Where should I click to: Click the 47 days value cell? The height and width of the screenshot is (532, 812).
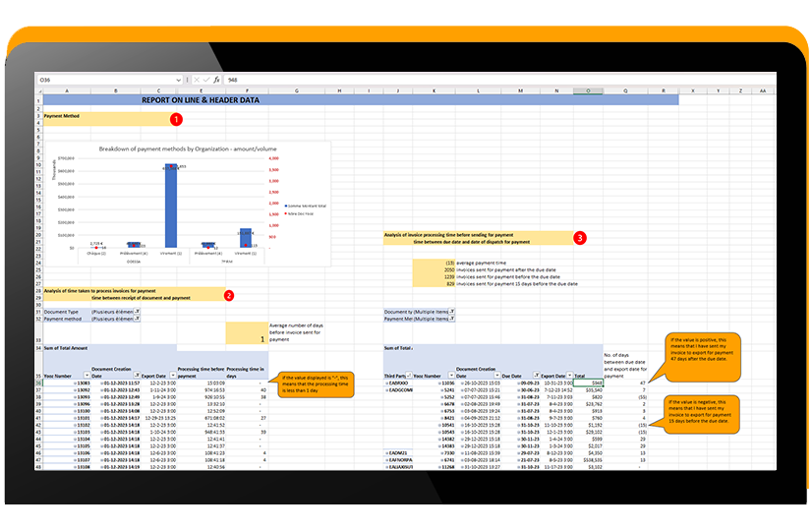click(625, 384)
